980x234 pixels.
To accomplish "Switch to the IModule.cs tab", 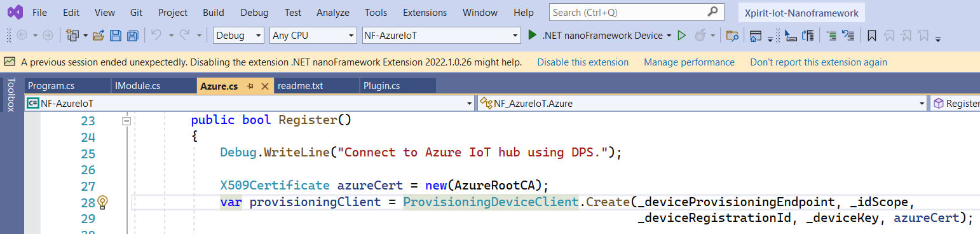I will click(154, 86).
